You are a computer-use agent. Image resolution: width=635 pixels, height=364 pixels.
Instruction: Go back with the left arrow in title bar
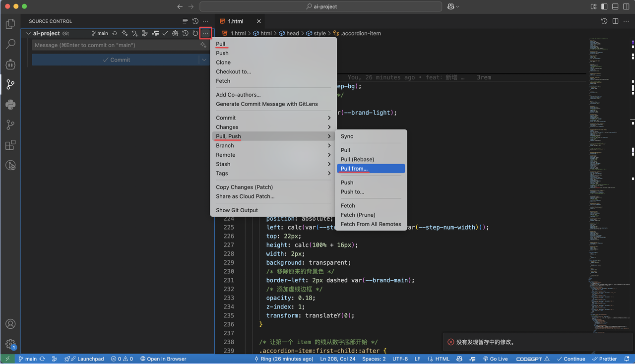180,6
